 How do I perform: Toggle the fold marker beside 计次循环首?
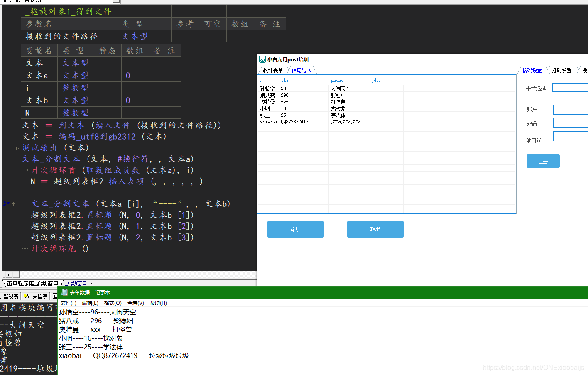pos(27,170)
